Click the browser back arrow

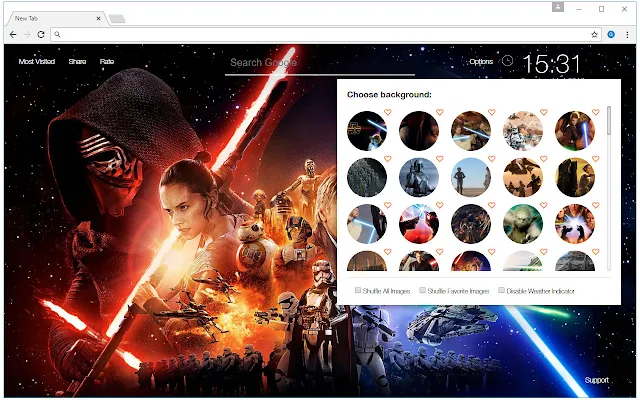pos(13,35)
